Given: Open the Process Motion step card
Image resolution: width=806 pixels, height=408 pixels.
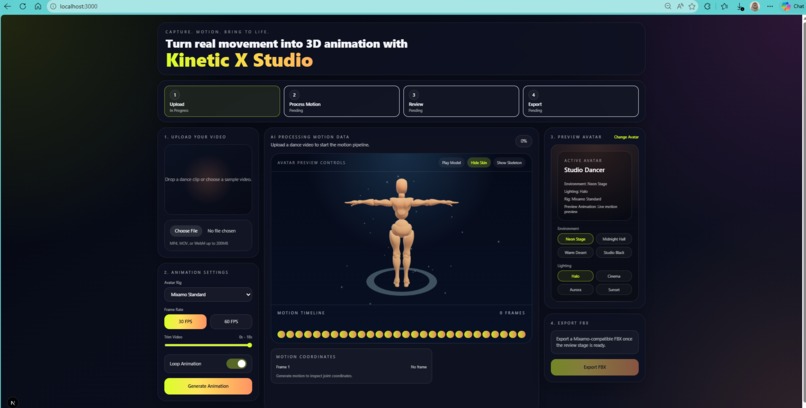Looking at the screenshot, I should [x=341, y=101].
